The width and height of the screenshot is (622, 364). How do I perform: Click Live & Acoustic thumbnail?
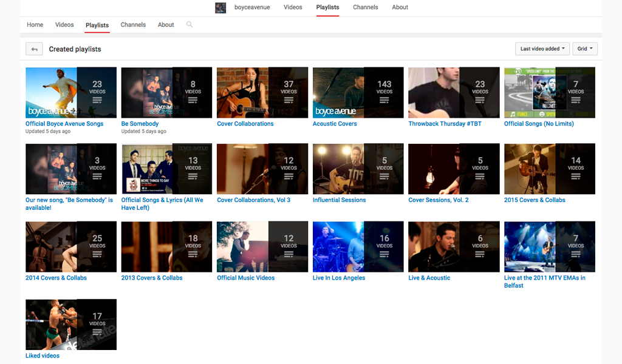coord(454,246)
